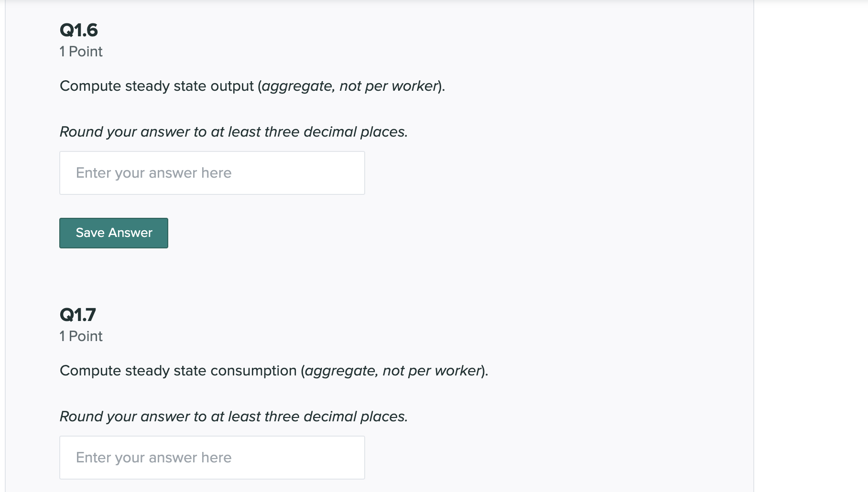
Task: Click the steady state output question text
Action: pyautogui.click(x=251, y=86)
